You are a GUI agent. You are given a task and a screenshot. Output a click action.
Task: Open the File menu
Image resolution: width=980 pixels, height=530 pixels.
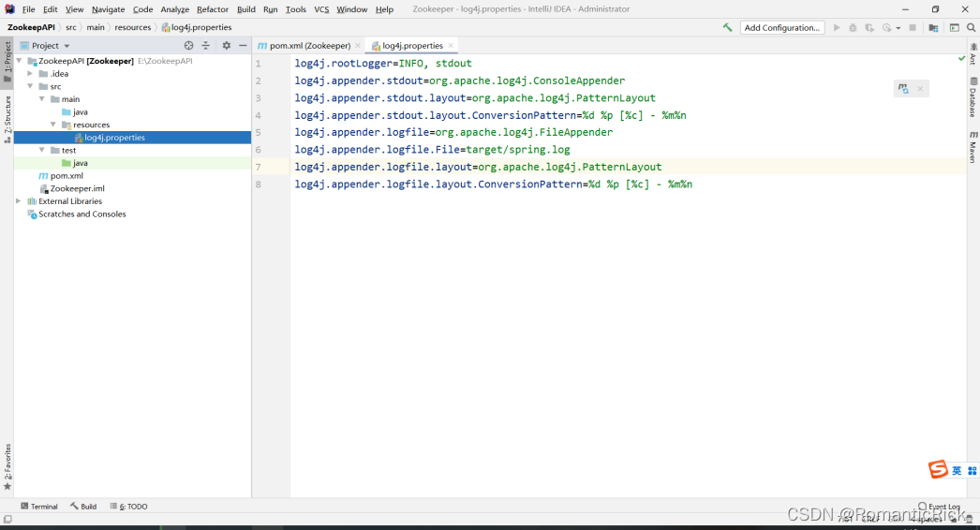29,9
